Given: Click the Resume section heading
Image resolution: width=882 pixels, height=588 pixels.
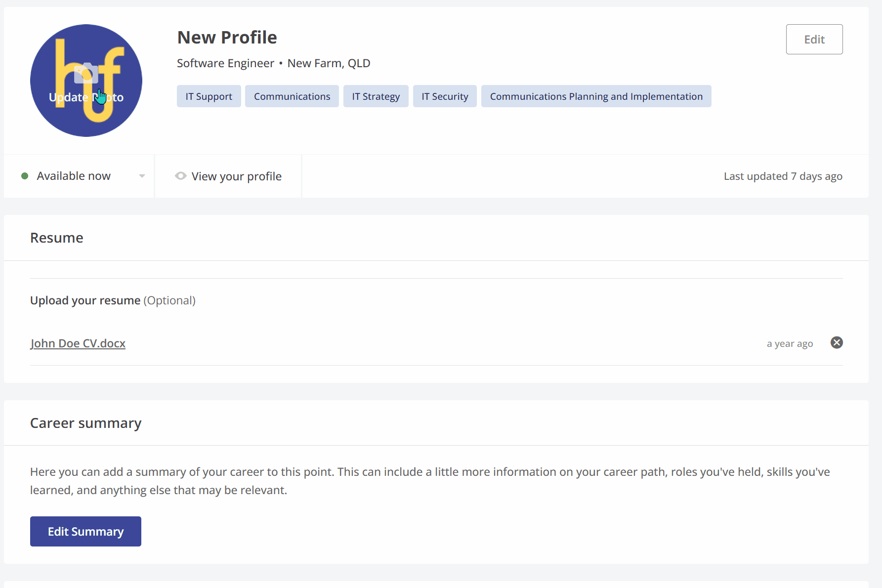Looking at the screenshot, I should click(x=57, y=238).
